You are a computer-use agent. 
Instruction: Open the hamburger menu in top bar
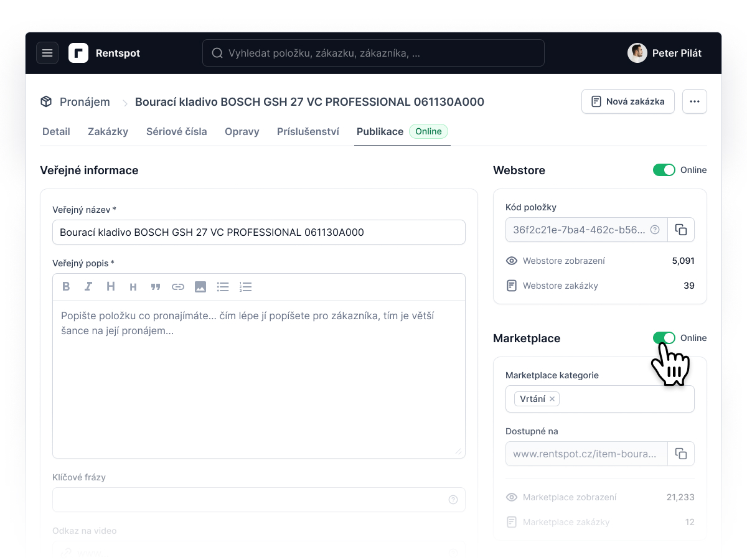coord(47,53)
